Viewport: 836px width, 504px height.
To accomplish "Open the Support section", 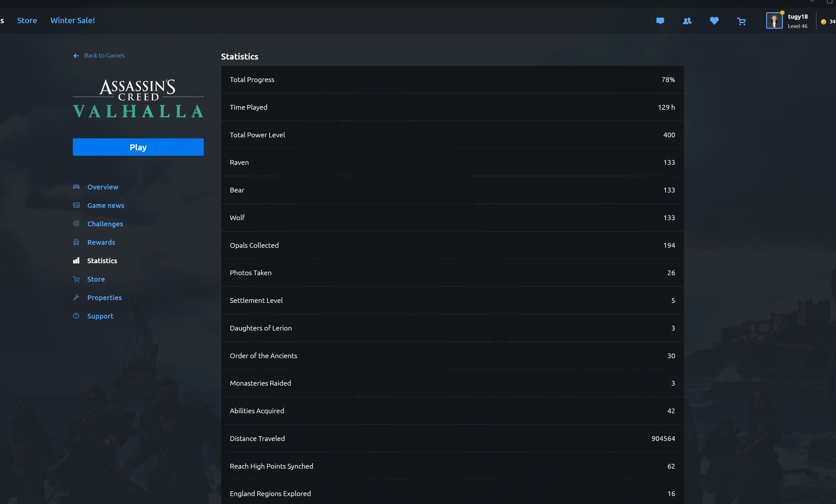I will pos(101,316).
